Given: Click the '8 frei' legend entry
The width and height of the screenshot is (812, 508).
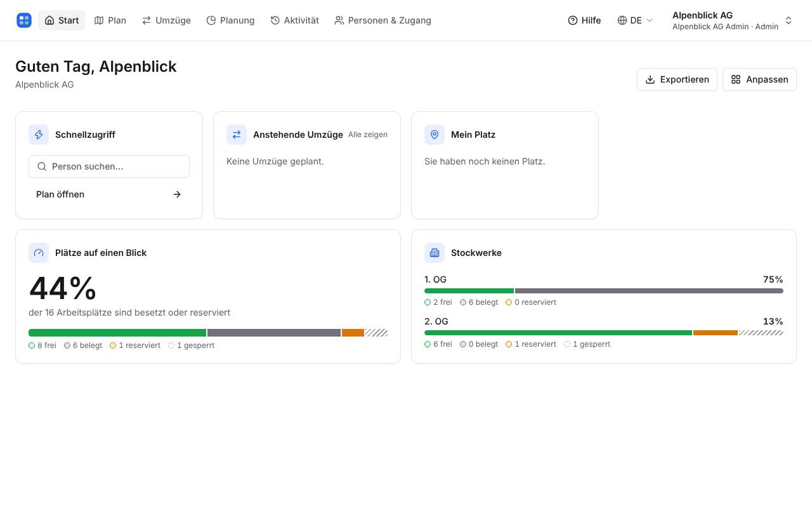Looking at the screenshot, I should [x=43, y=345].
